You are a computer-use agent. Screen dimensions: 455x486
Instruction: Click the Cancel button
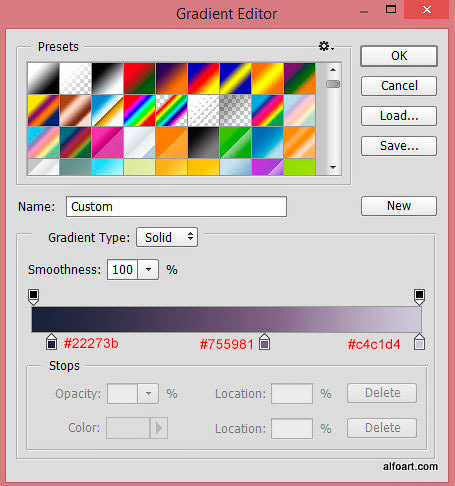point(399,86)
